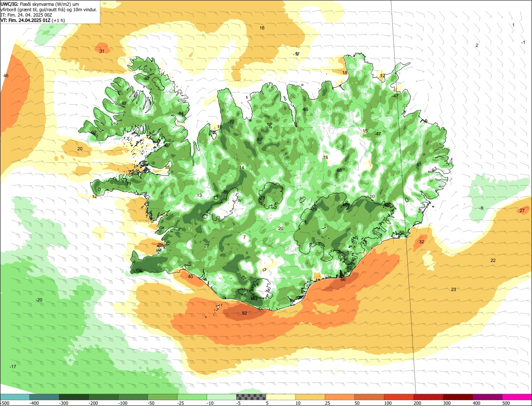Click the title line 'UWC/IG: Flæði skynvarma (W/m2) um'

click(40, 4)
